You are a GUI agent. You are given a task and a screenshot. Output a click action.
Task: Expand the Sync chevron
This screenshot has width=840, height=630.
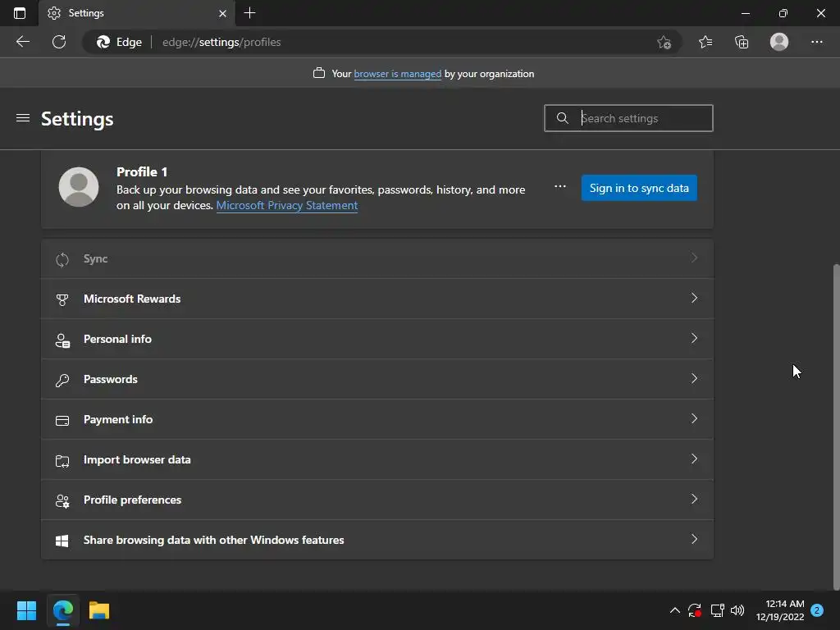pos(694,258)
